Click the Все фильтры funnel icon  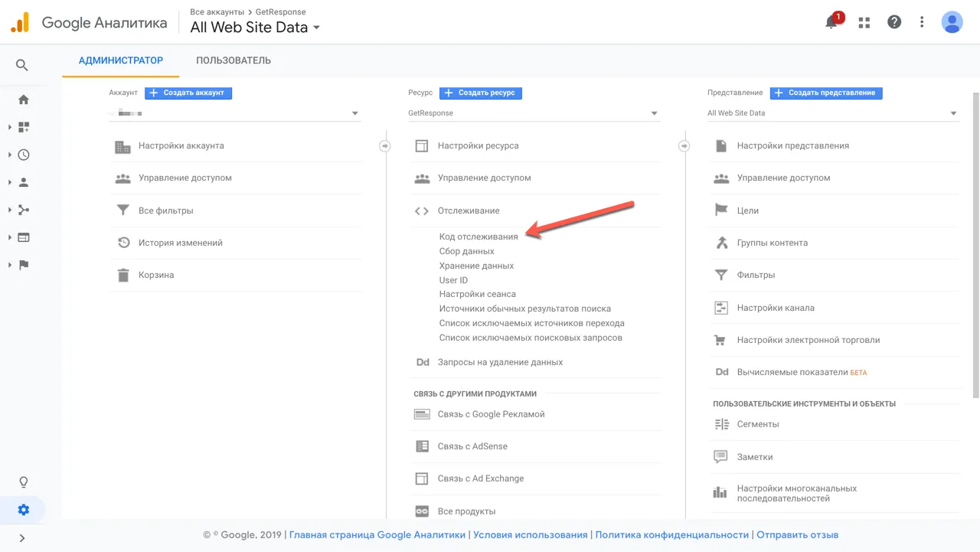(x=122, y=211)
